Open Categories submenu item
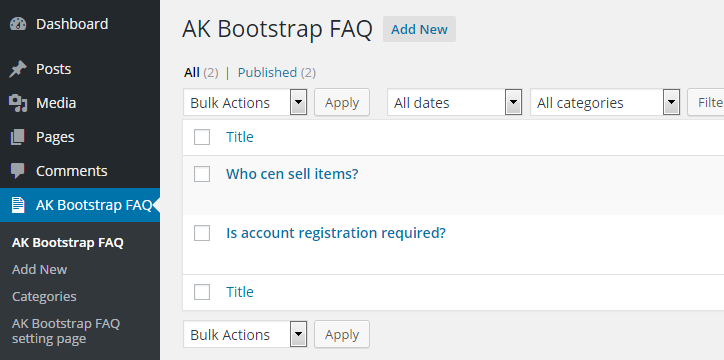The width and height of the screenshot is (724, 360). click(x=44, y=296)
